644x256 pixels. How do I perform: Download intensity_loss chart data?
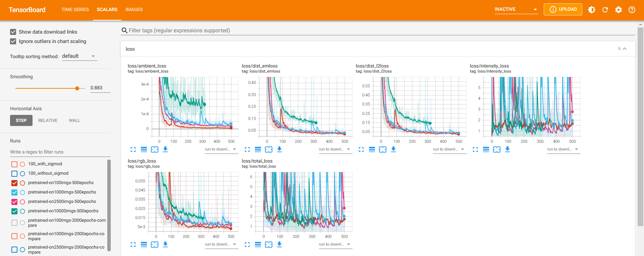pos(507,150)
